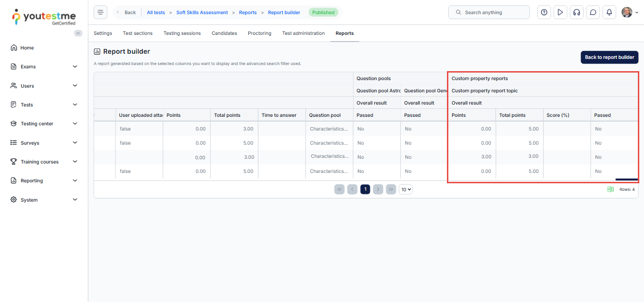Switch to the Proctoring tab
Image resolution: width=644 pixels, height=302 pixels.
(259, 33)
